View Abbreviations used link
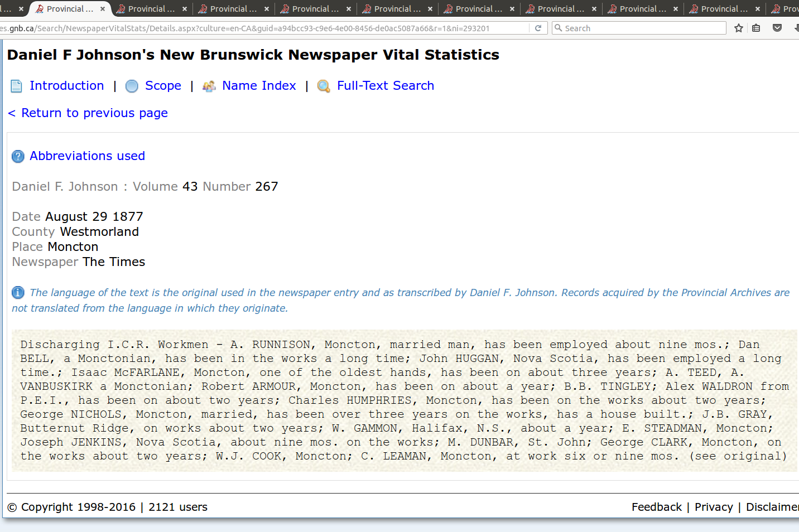 point(87,156)
